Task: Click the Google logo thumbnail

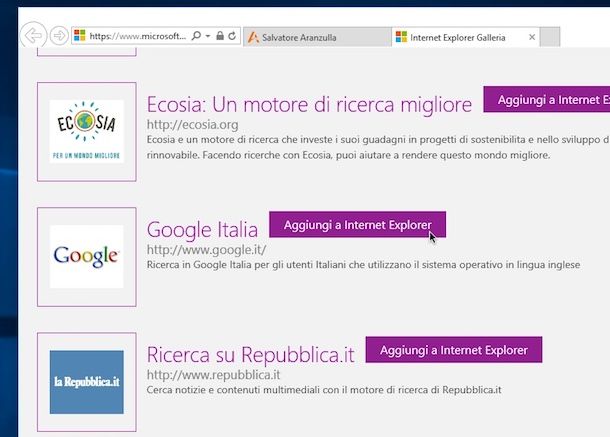Action: tap(87, 257)
